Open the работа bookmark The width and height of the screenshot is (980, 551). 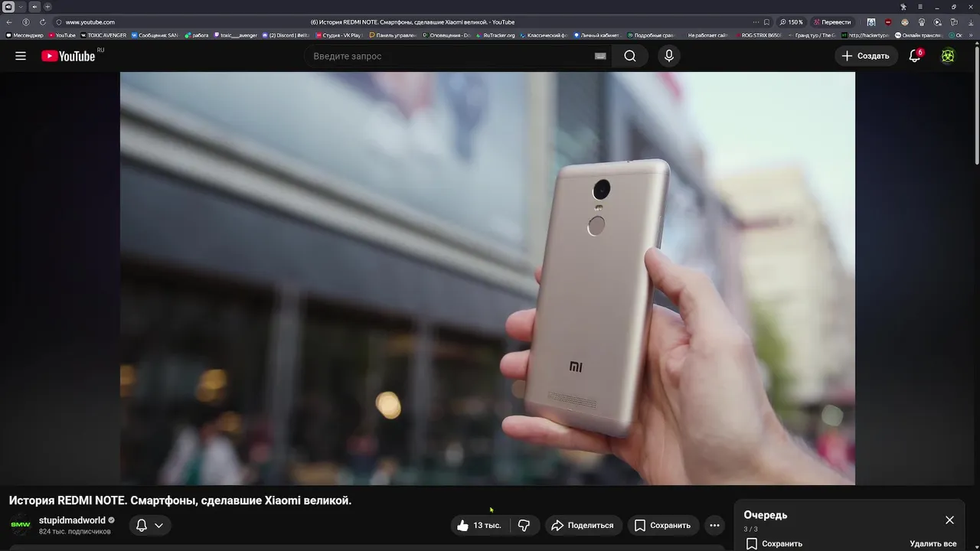(x=197, y=34)
